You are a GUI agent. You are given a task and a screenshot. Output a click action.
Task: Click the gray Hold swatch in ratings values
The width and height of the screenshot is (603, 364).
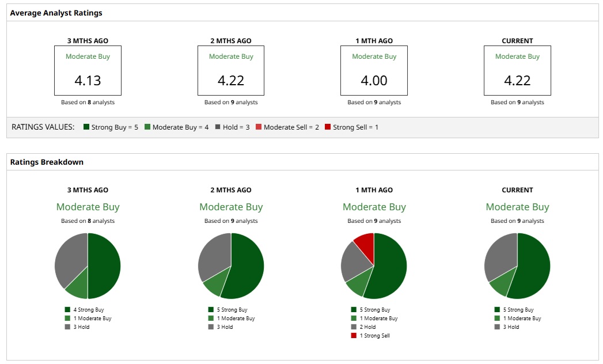pyautogui.click(x=218, y=127)
